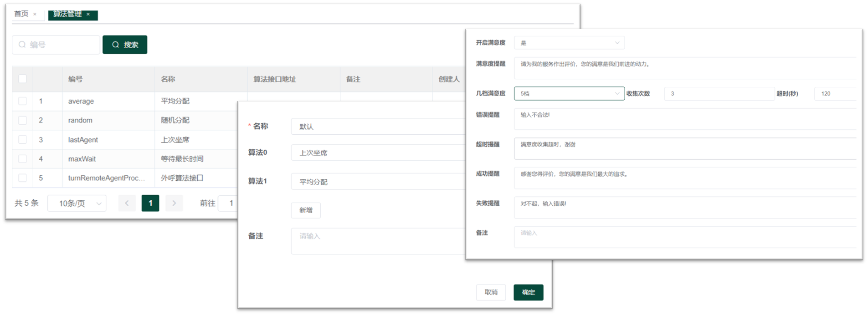Check the box for the lastAgent row
This screenshot has width=868, height=315.
pyautogui.click(x=22, y=140)
